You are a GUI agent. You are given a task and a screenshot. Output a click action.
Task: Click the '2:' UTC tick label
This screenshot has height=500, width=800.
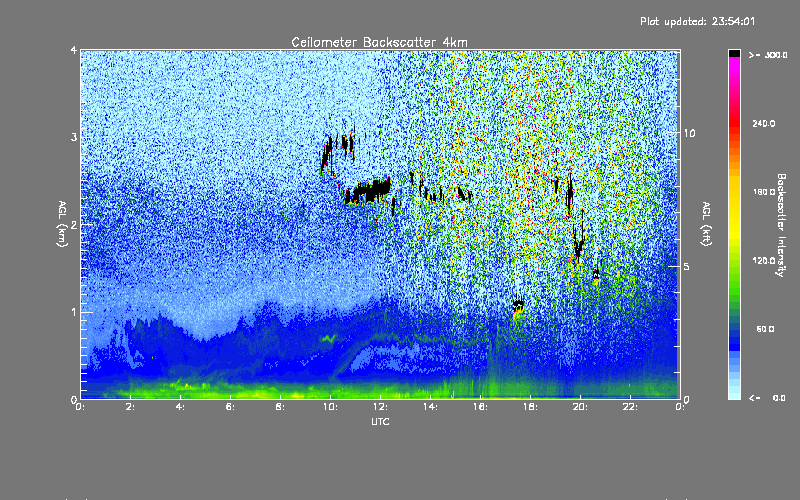point(131,407)
